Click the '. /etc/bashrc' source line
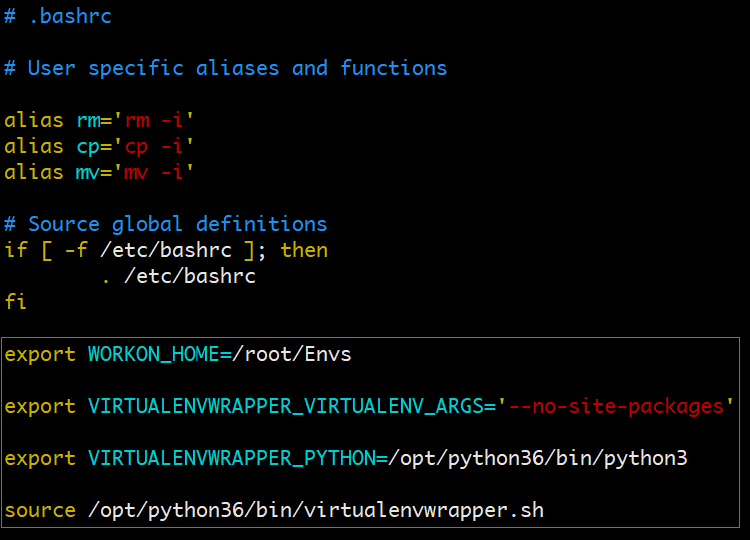The width and height of the screenshot is (750, 540). (x=179, y=276)
